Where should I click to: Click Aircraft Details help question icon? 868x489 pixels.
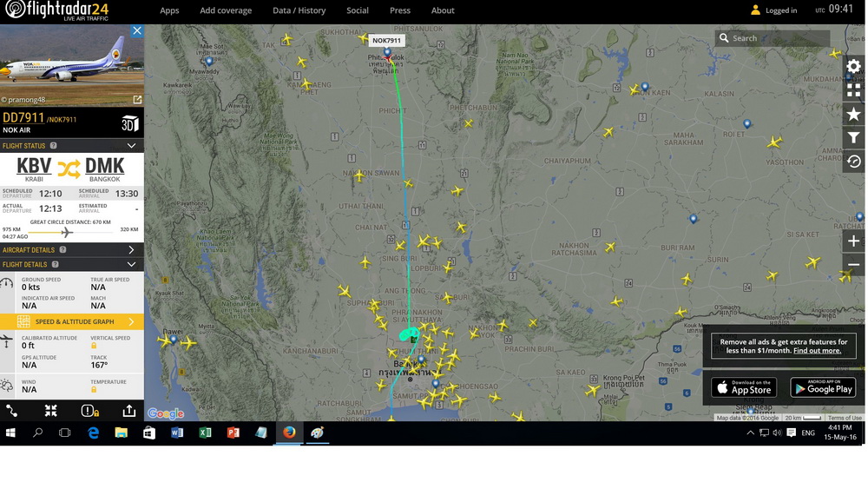[62, 250]
